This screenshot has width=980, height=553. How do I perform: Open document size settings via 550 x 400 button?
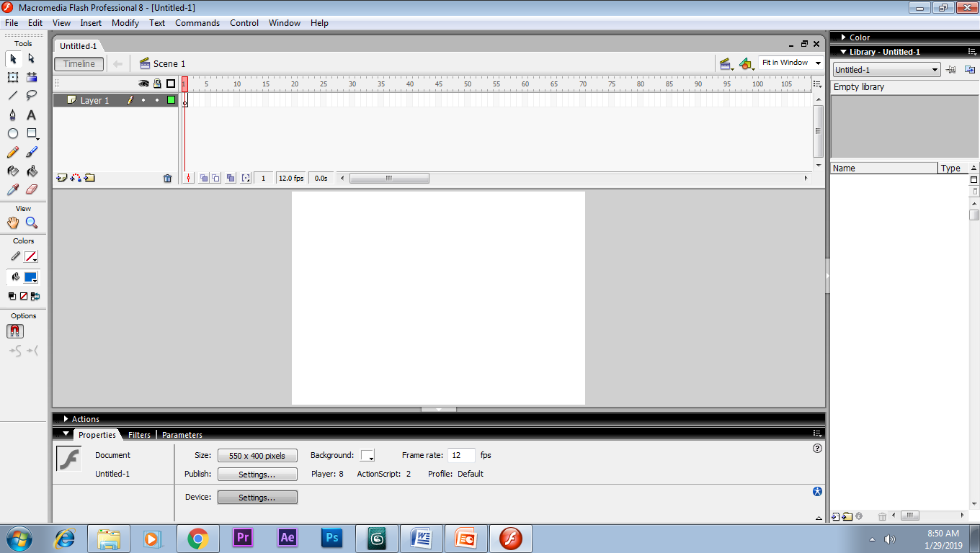coord(257,455)
